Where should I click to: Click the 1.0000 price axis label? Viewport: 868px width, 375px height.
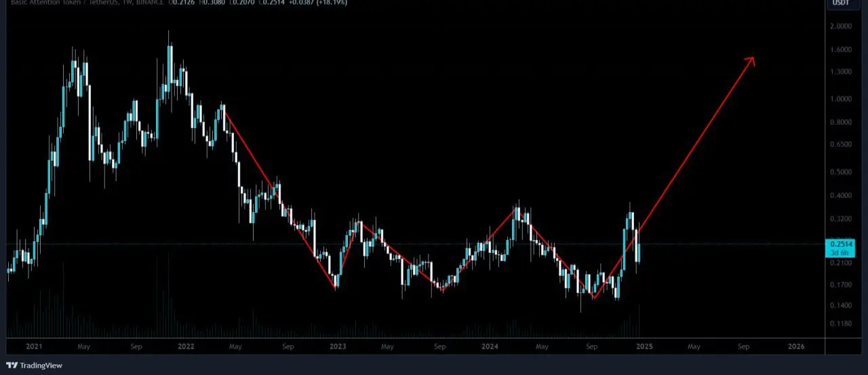point(840,99)
